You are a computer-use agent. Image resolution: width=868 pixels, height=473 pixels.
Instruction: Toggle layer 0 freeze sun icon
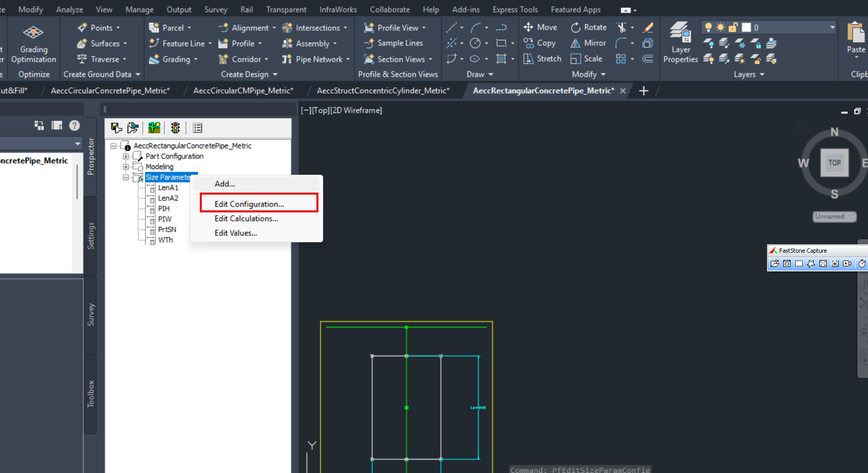[721, 27]
